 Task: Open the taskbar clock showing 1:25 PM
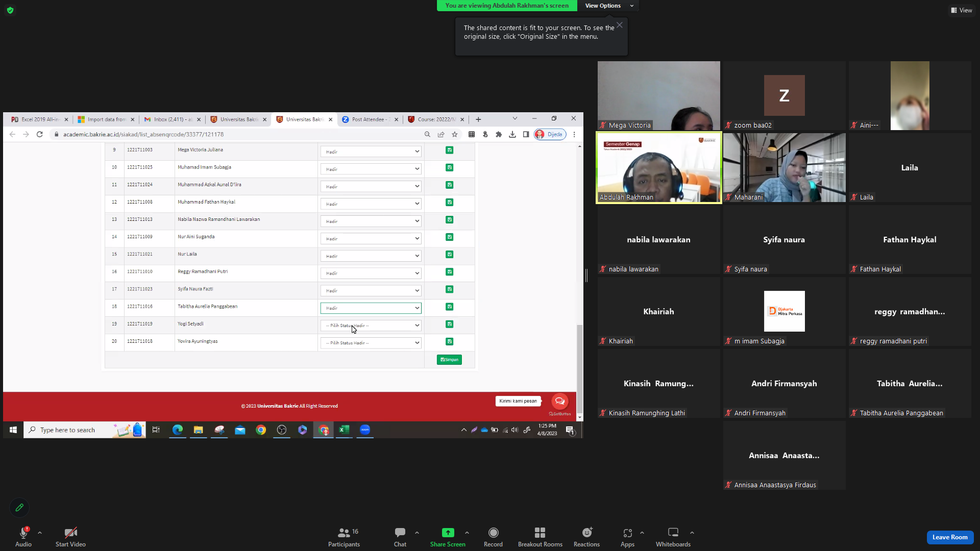pos(547,430)
